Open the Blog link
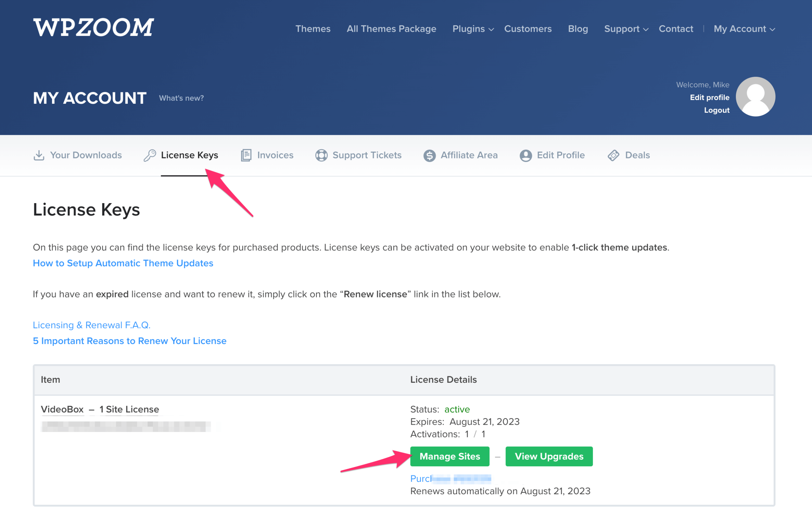 pyautogui.click(x=578, y=29)
